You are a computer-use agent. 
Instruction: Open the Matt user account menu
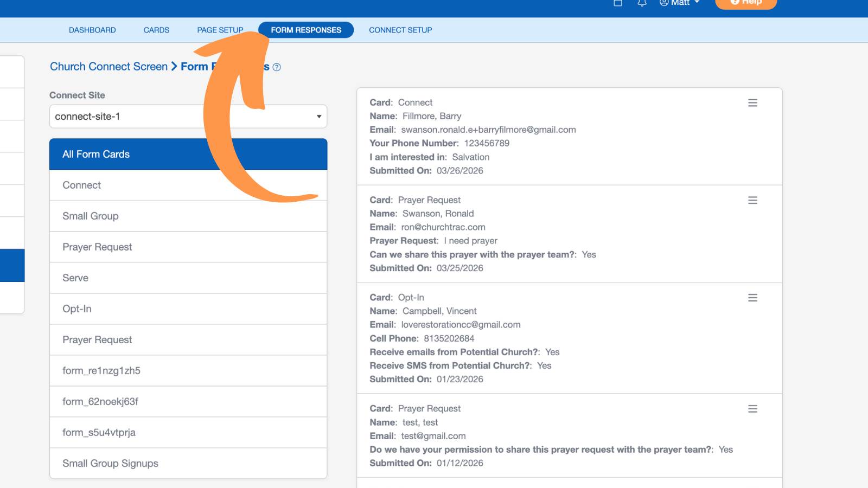pos(679,3)
